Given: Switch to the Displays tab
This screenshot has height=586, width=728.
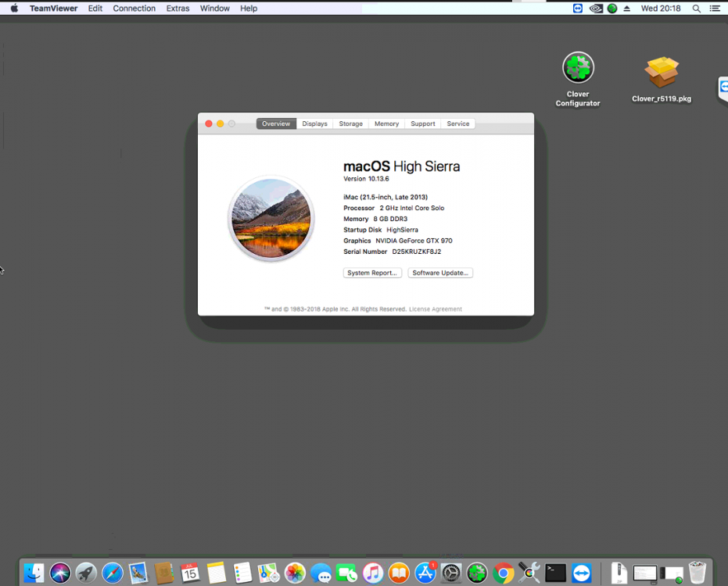Looking at the screenshot, I should pos(315,124).
